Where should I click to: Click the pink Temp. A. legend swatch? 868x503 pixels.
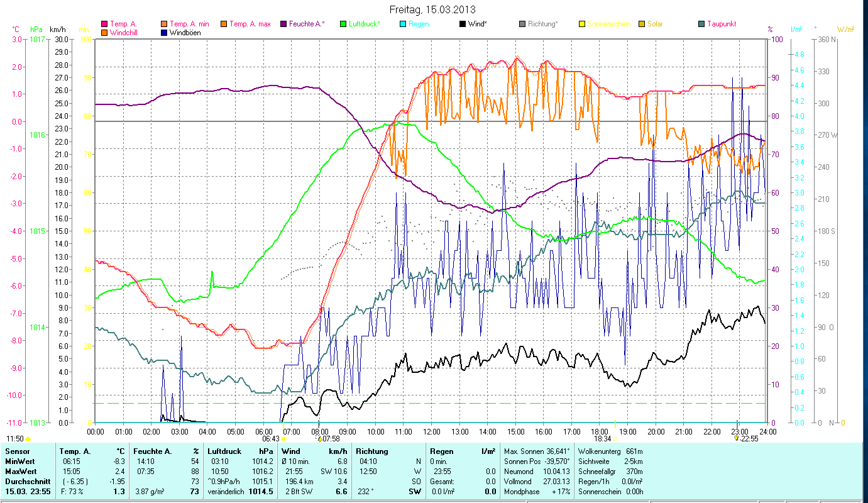[104, 24]
